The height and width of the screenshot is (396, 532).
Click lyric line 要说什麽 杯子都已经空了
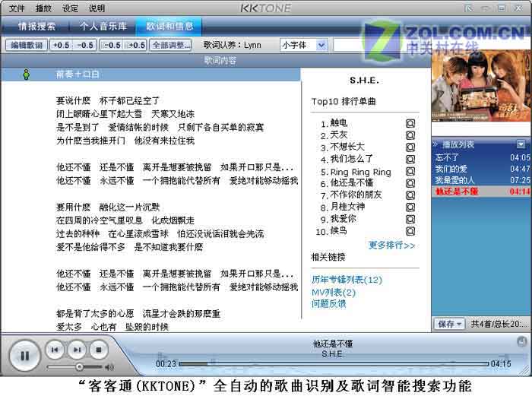click(108, 101)
